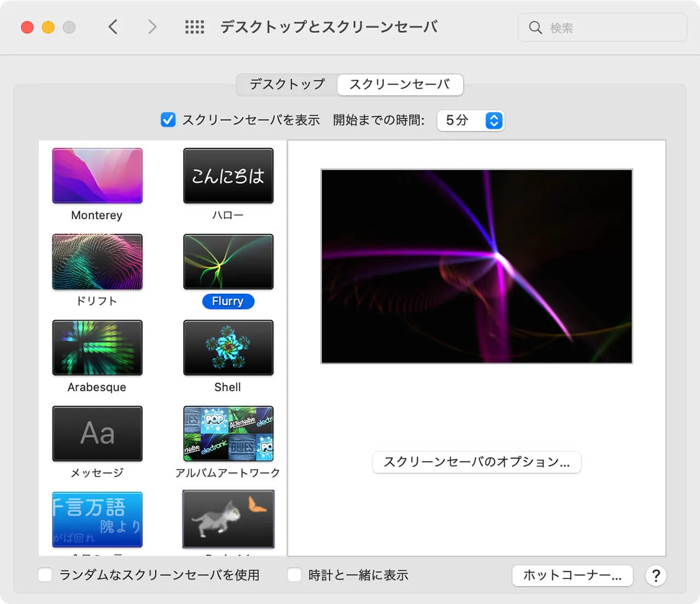Focus the 検索 search field
This screenshot has height=604, width=700.
point(602,27)
